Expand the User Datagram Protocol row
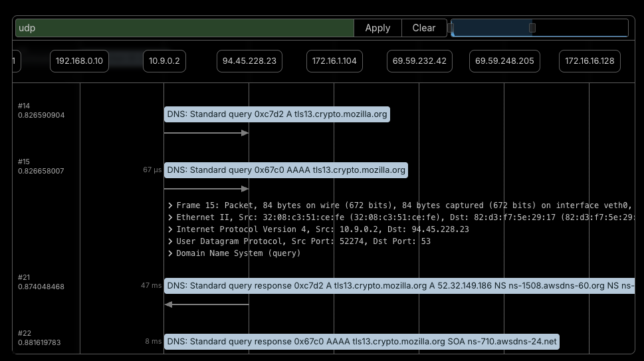 pyautogui.click(x=171, y=241)
